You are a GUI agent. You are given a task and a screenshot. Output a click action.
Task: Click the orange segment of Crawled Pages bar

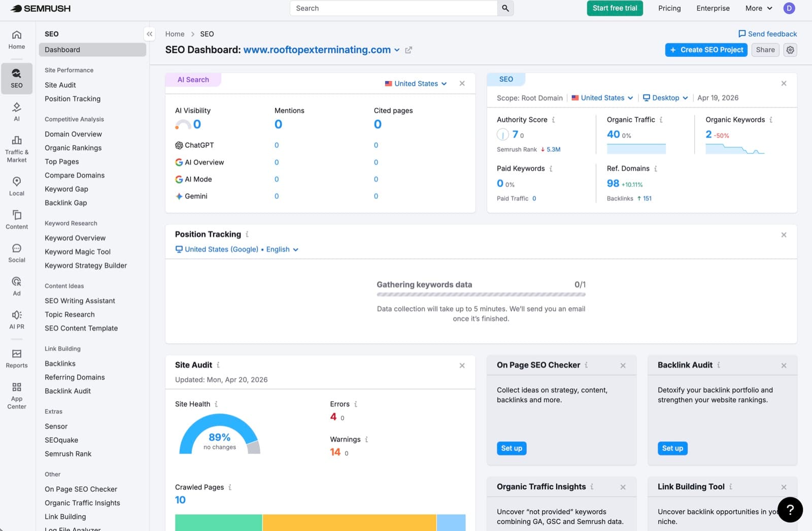point(349,522)
